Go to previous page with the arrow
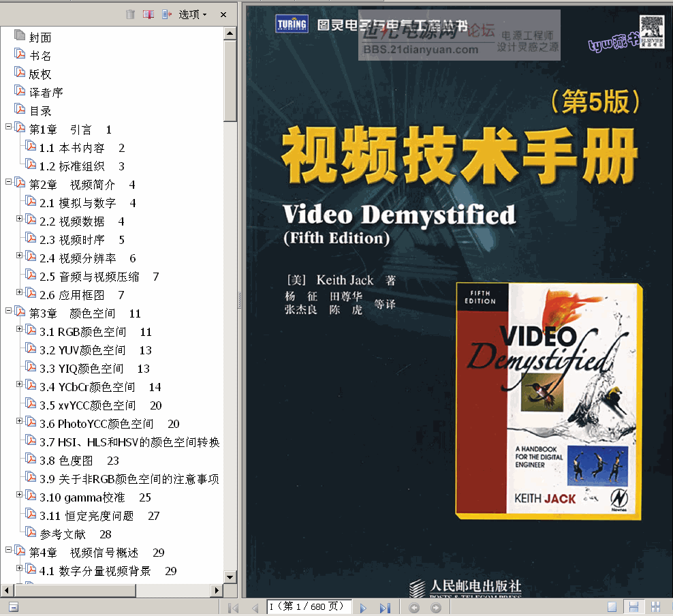Screen dimensions: 673x616 click(255, 608)
